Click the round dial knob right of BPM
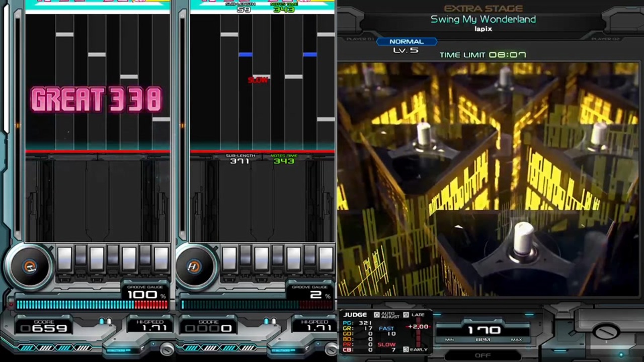 (606, 332)
